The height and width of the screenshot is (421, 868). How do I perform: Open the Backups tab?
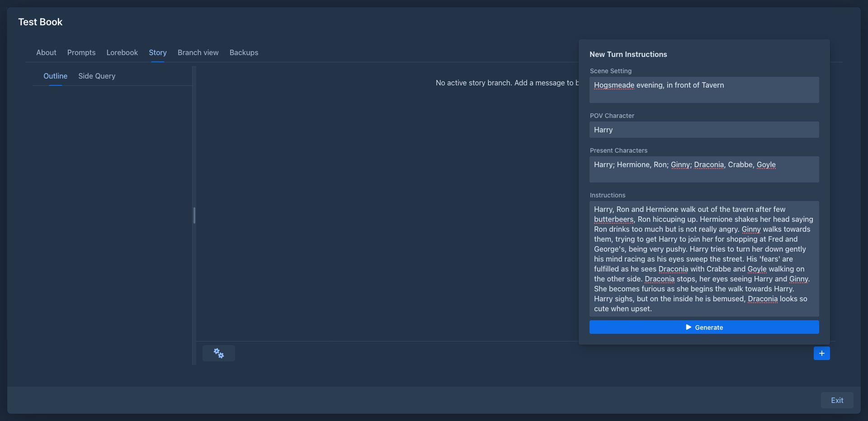pyautogui.click(x=244, y=52)
